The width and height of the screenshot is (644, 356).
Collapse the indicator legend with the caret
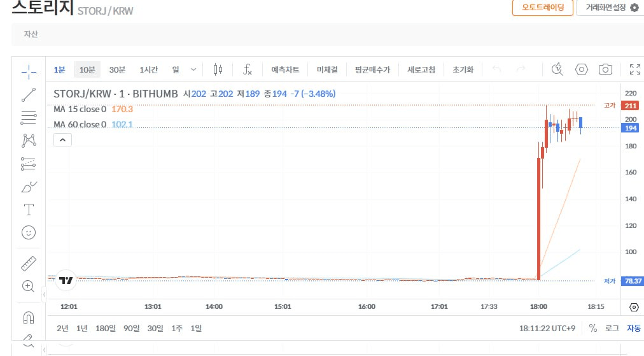[x=62, y=140]
